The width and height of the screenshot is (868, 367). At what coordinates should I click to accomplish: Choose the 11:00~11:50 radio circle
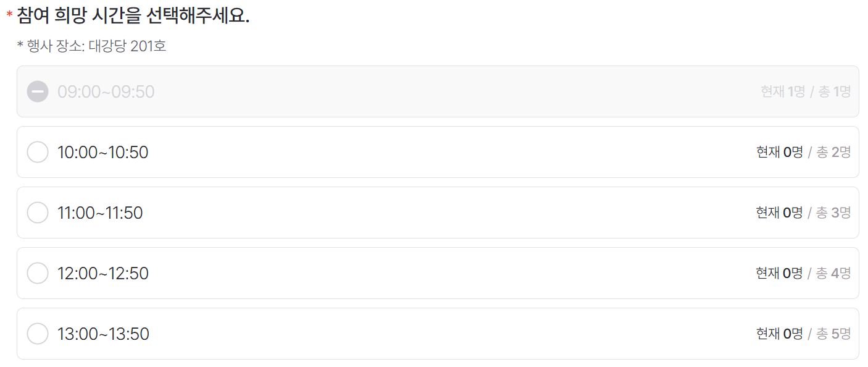pos(38,213)
